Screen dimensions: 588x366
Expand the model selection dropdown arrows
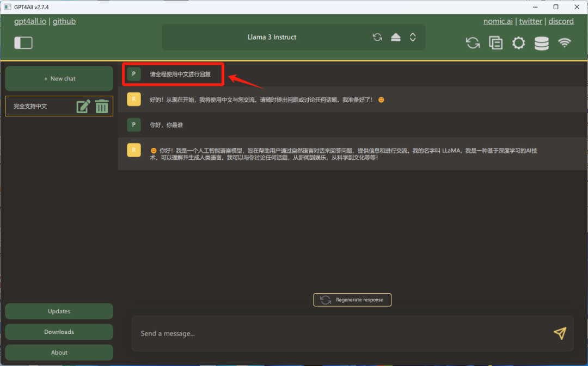[413, 37]
